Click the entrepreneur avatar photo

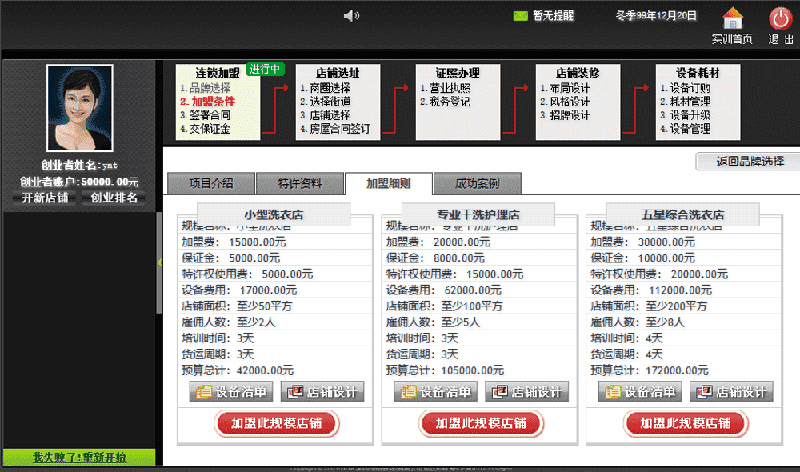(79, 108)
